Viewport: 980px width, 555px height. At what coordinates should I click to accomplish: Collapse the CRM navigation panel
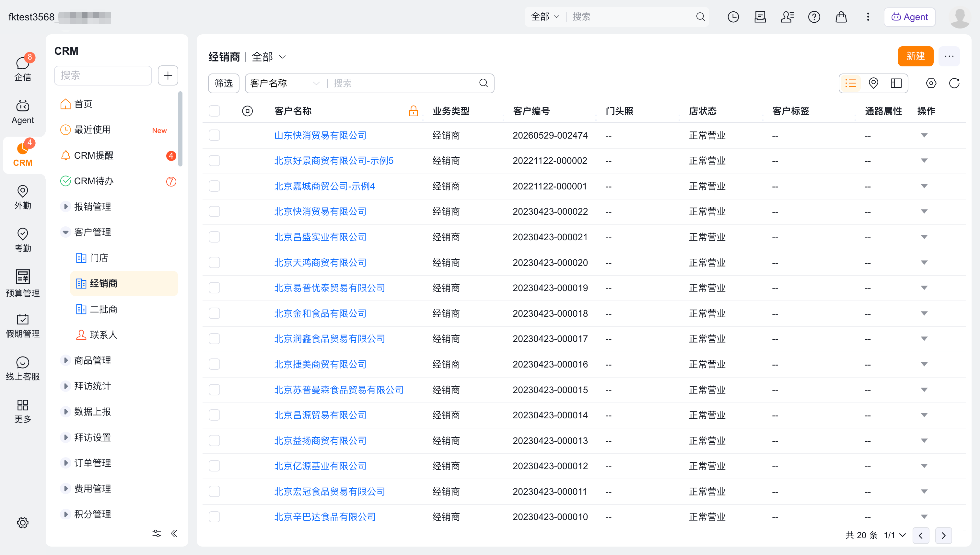coord(174,533)
